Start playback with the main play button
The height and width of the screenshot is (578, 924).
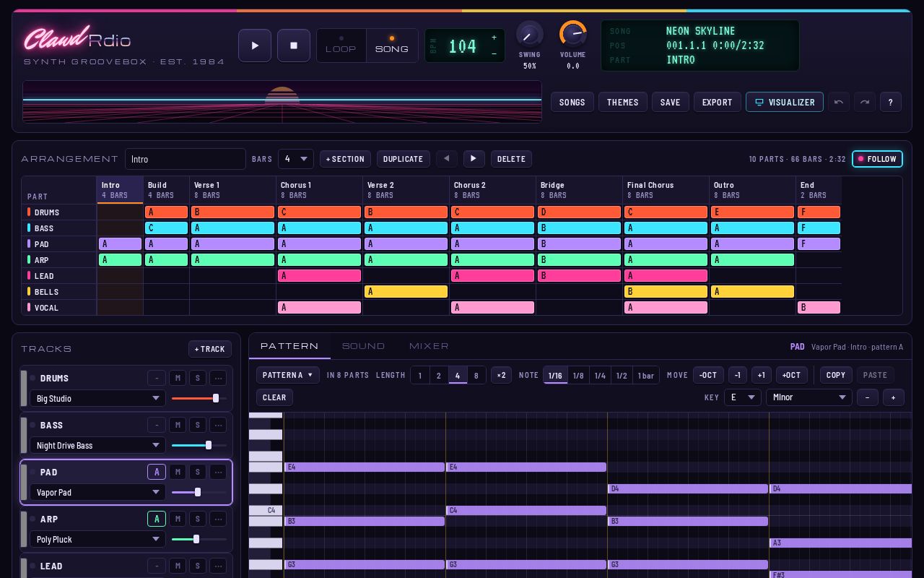pos(255,46)
